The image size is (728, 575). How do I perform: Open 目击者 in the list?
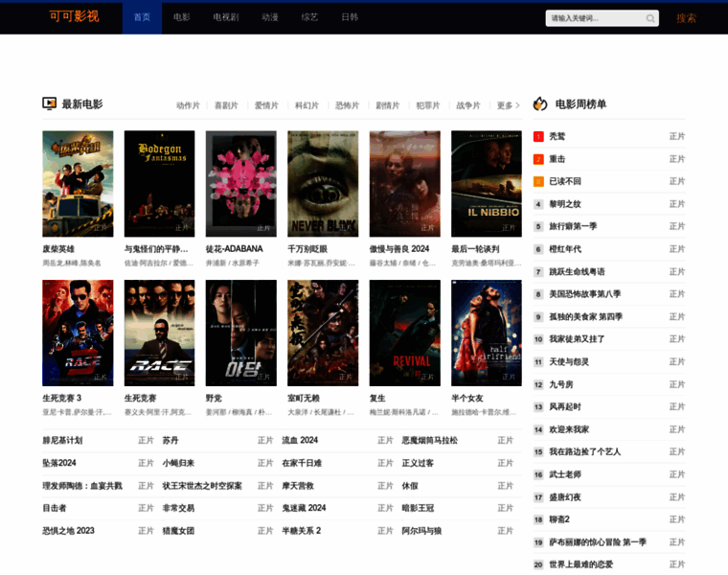point(55,508)
